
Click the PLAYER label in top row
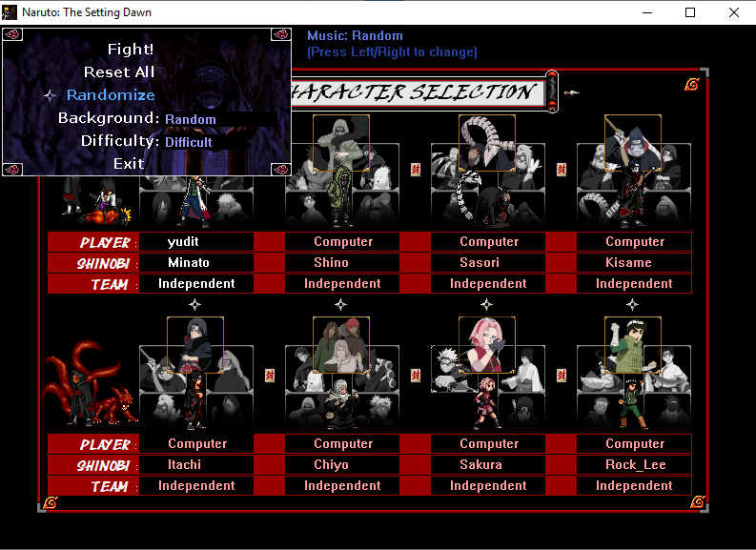tap(105, 242)
